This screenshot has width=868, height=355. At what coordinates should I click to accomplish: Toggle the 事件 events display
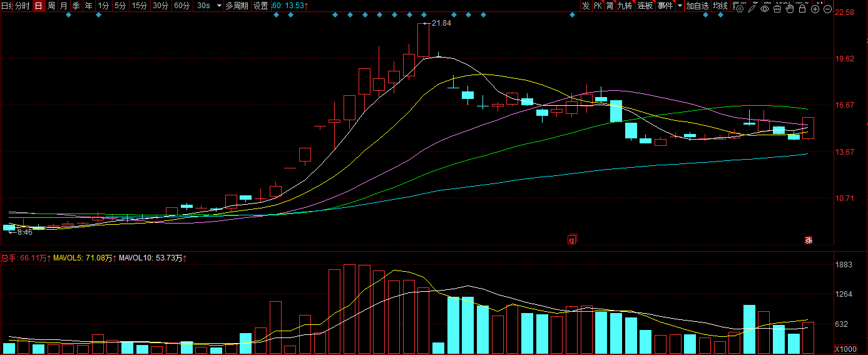[x=665, y=6]
